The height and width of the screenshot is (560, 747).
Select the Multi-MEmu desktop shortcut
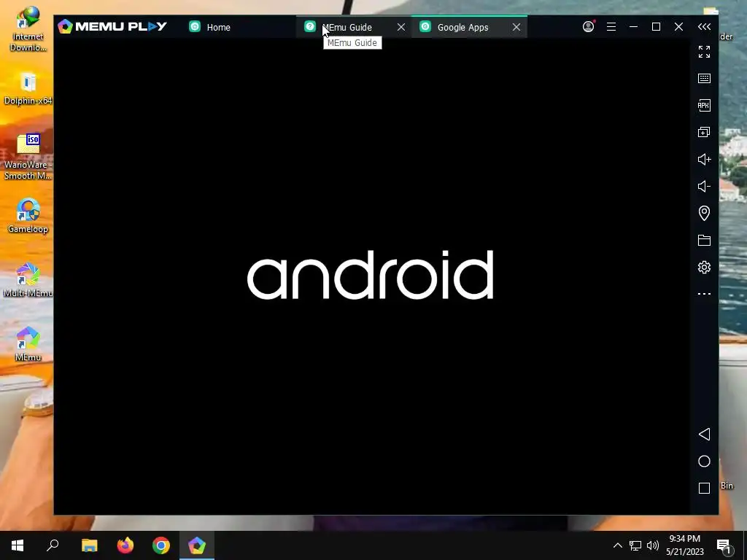tap(28, 280)
